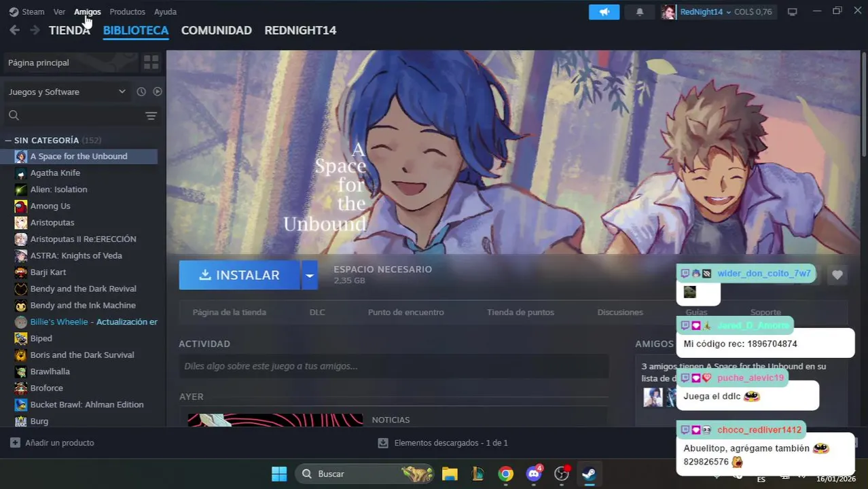Open the install options dropdown arrow
The width and height of the screenshot is (868, 489).
point(309,275)
